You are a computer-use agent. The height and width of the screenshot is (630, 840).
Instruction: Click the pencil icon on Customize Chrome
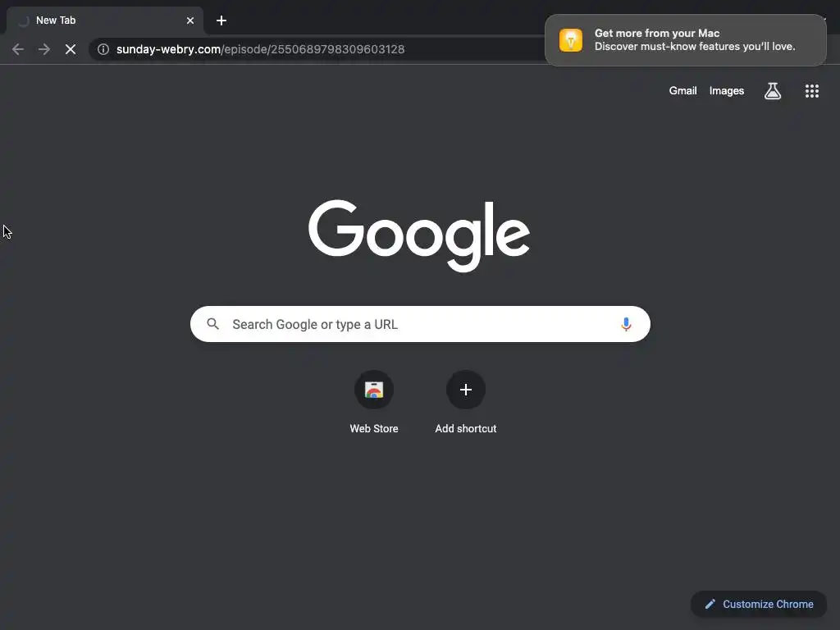(710, 605)
